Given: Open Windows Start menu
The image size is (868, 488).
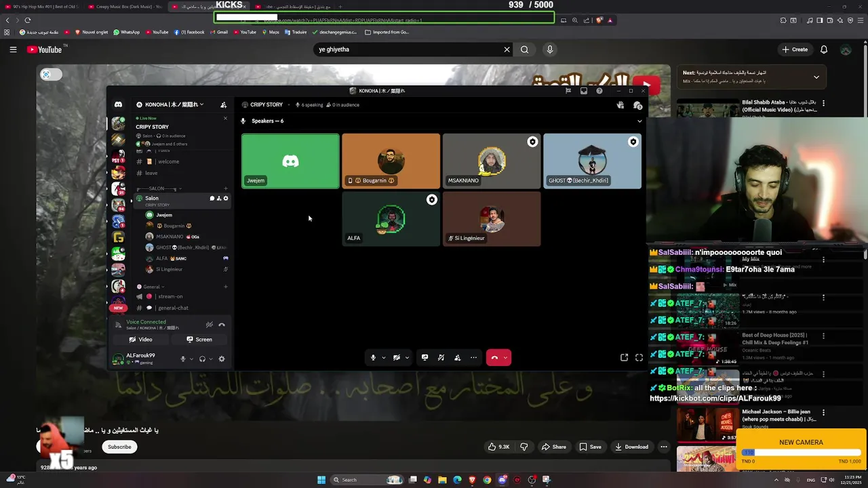Looking at the screenshot, I should (321, 480).
